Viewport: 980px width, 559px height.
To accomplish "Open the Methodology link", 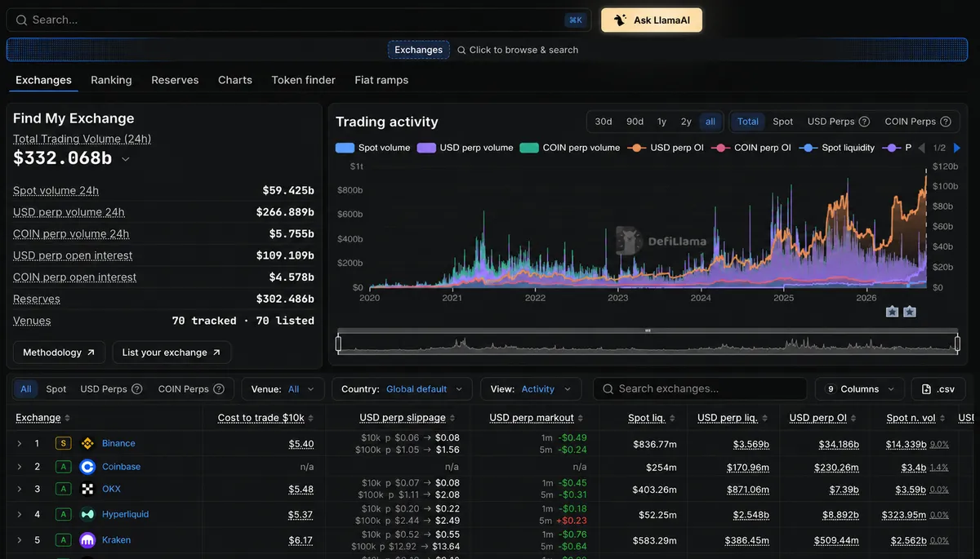I will coord(59,353).
